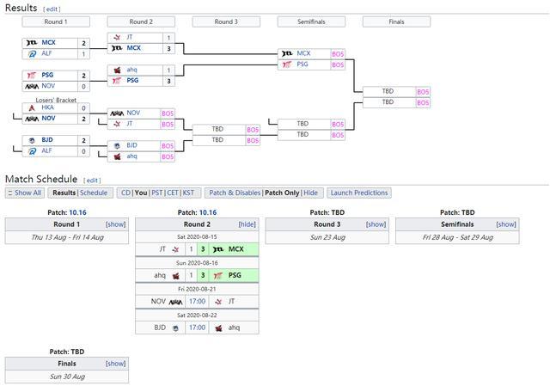550x392 pixels.
Task: Open patch 10.16 link above Round 2
Action: pyautogui.click(x=208, y=212)
